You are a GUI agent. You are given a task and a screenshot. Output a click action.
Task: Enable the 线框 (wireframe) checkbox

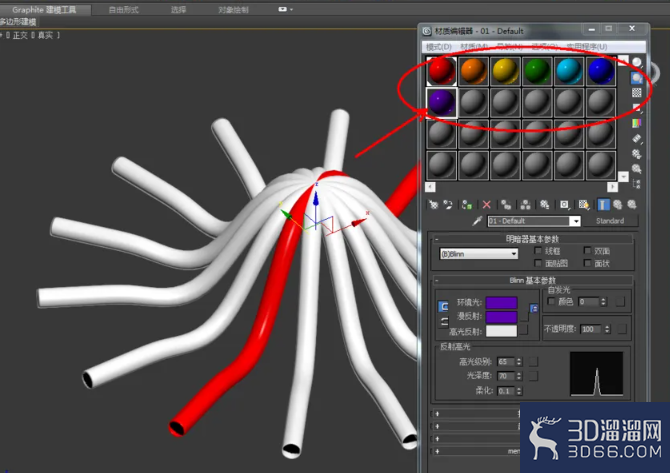point(538,251)
